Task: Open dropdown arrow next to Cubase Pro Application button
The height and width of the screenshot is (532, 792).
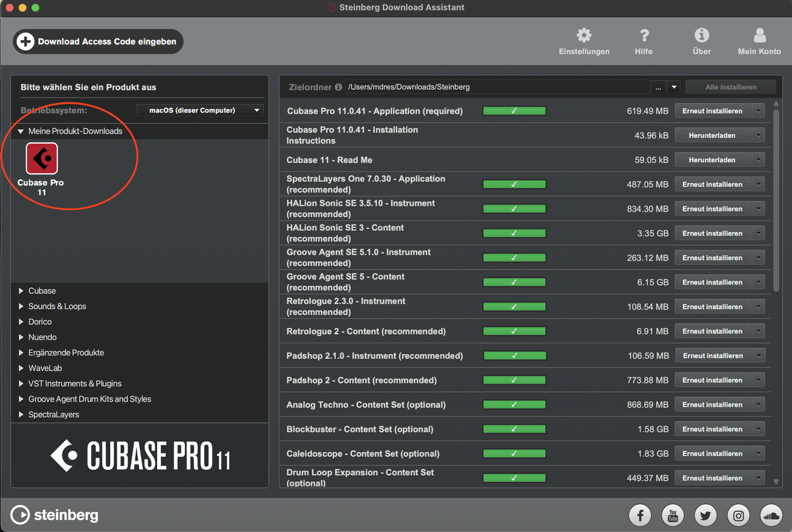Action: [759, 111]
